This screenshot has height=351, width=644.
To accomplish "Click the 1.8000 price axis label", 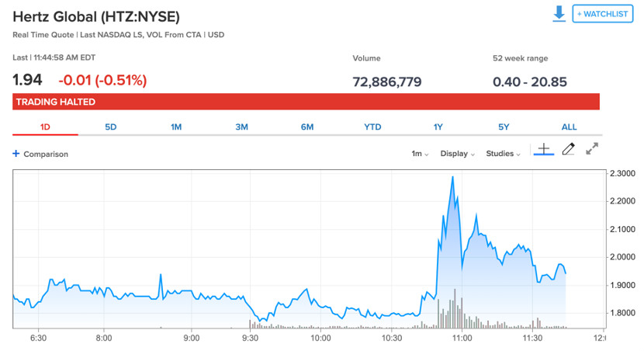I will pyautogui.click(x=622, y=313).
